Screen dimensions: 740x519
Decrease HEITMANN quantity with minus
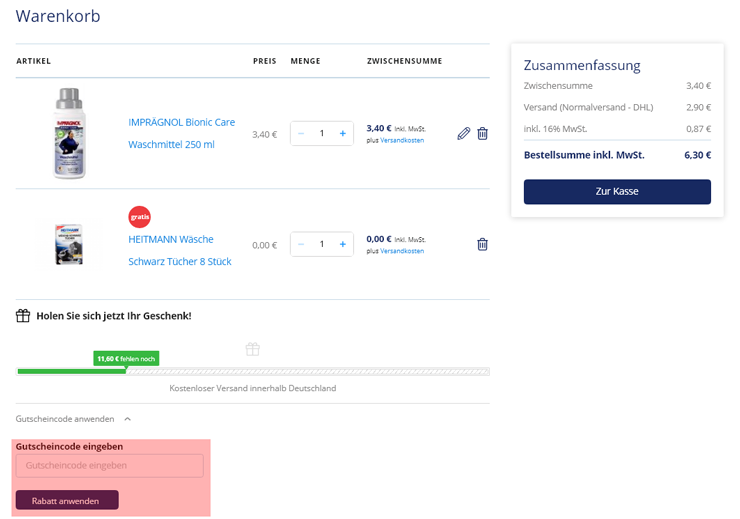pyautogui.click(x=301, y=244)
